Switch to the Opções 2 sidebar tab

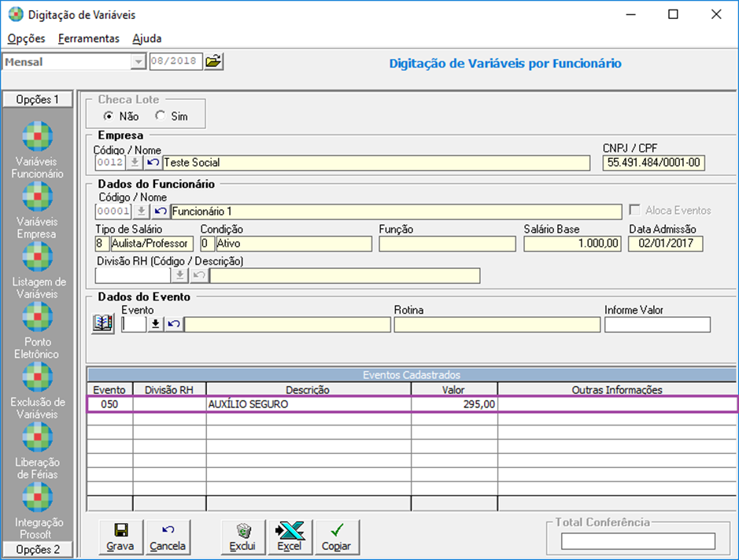coord(38,549)
